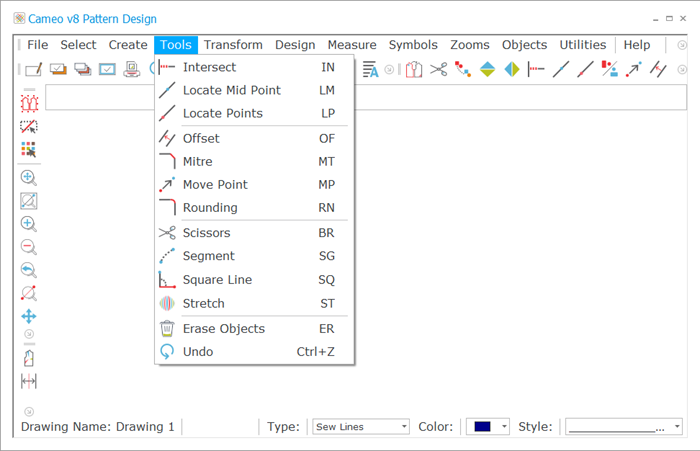Image resolution: width=700 pixels, height=451 pixels.
Task: Click the vertical flip diamond toolbar icon
Action: [488, 69]
